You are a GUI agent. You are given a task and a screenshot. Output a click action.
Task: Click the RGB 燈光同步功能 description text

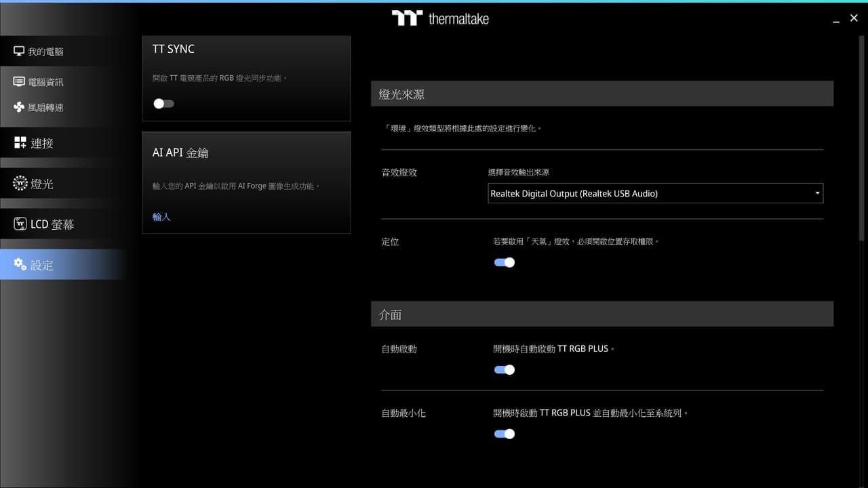point(253,78)
